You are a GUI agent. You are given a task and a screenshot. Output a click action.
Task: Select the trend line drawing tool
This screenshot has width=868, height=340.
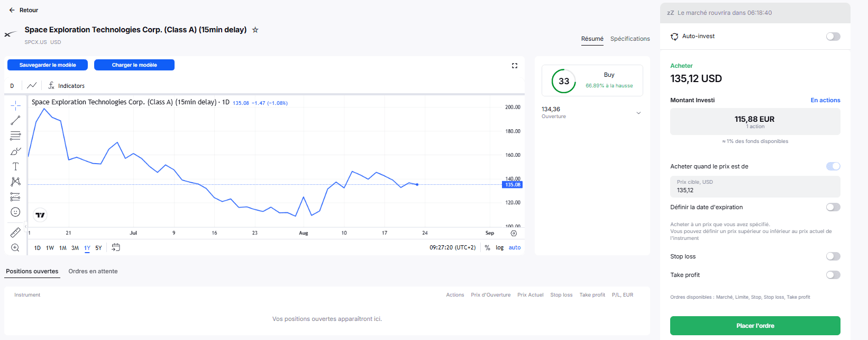15,120
